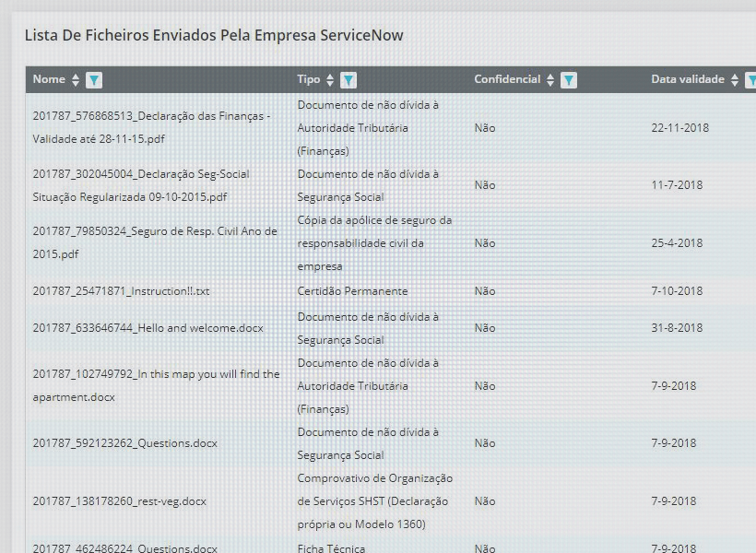Click the date 11-7-2018
Image resolution: width=756 pixels, height=553 pixels.
click(677, 185)
